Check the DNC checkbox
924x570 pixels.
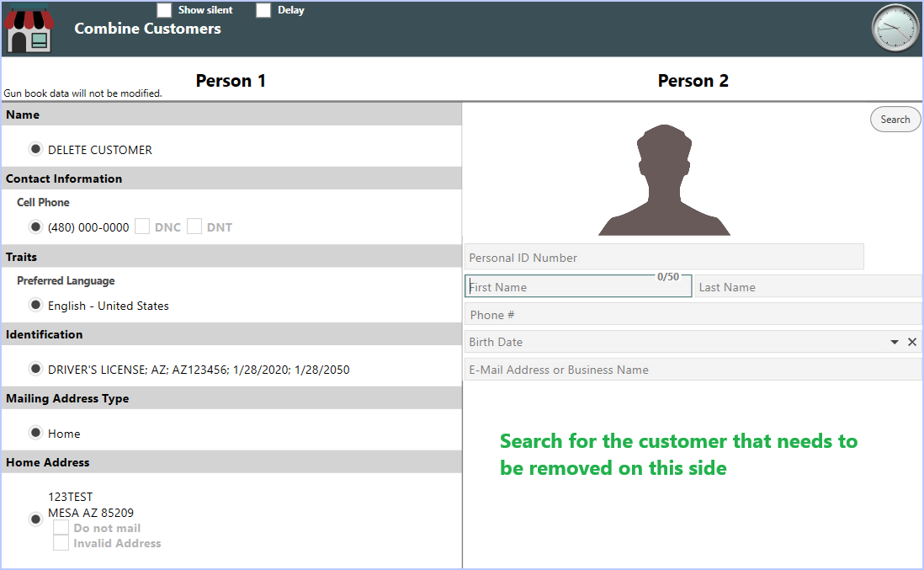tap(142, 226)
